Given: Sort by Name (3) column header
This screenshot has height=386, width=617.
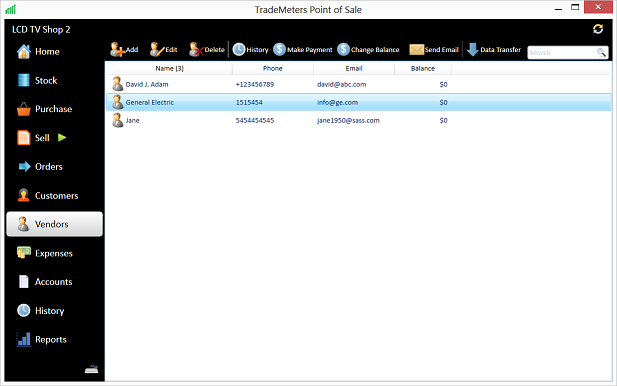Looking at the screenshot, I should pyautogui.click(x=169, y=68).
